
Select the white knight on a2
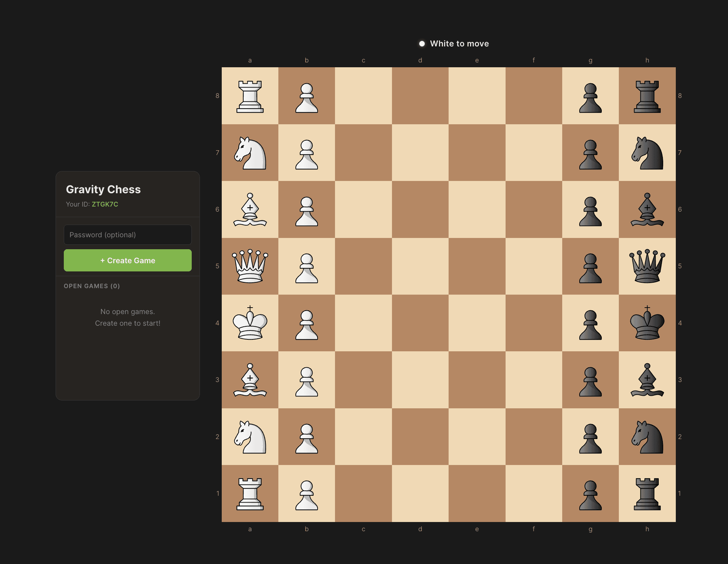(x=250, y=437)
